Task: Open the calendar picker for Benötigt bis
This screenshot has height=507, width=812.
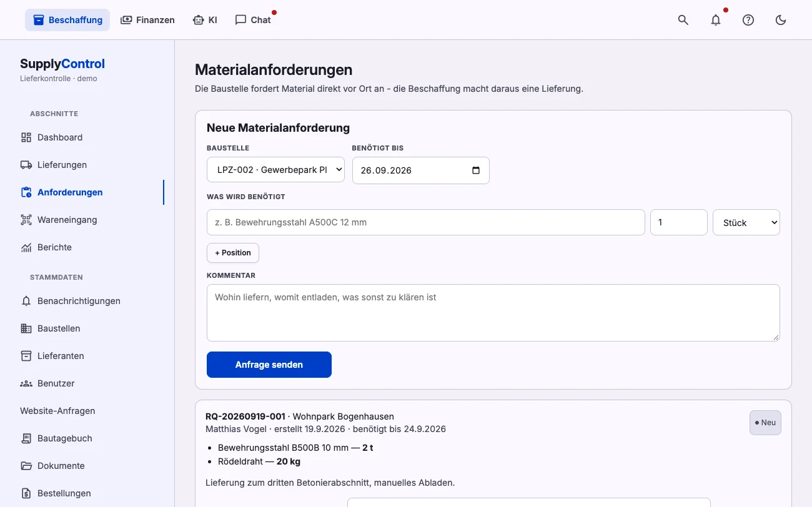Action: point(476,170)
